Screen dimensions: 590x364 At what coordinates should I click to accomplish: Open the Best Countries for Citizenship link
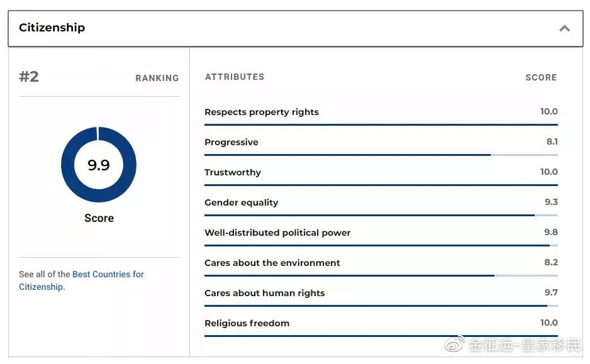click(x=81, y=280)
